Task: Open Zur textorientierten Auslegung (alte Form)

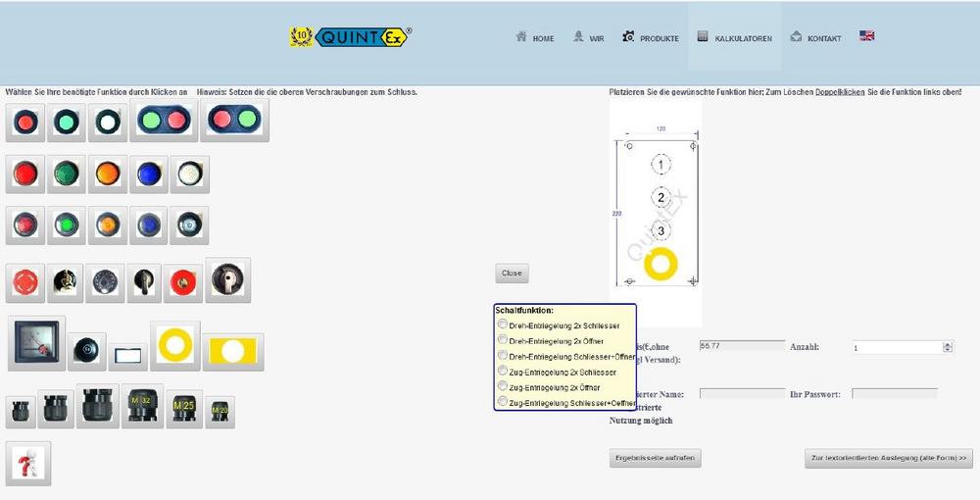Action: coord(889,458)
